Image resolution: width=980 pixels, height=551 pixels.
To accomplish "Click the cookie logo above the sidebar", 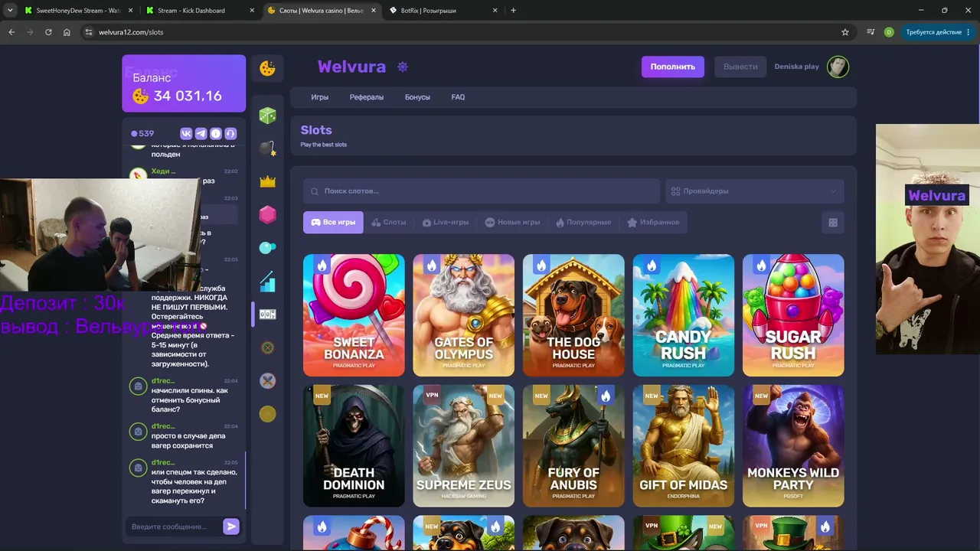I will tap(267, 68).
